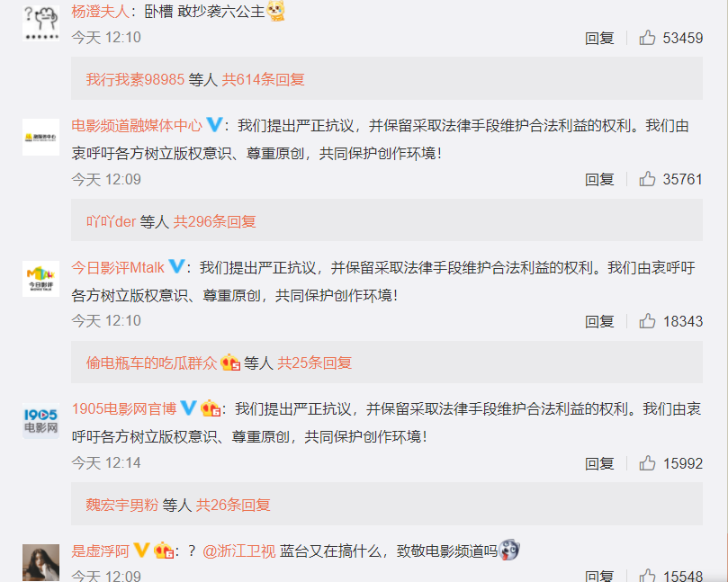Screen dimensions: 728x582
Task: Like 今日影评Mtalk's comment with 18343 likes
Action: click(x=647, y=321)
